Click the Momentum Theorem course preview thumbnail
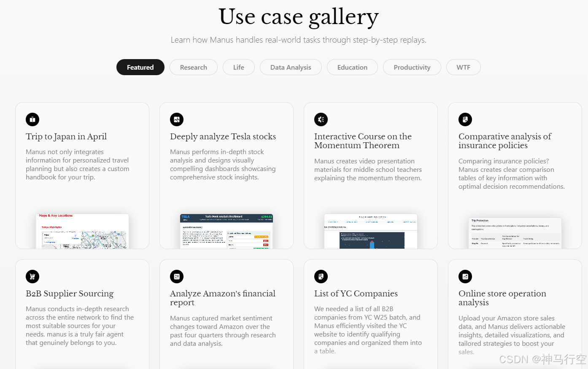This screenshot has height=369, width=588. (x=371, y=231)
